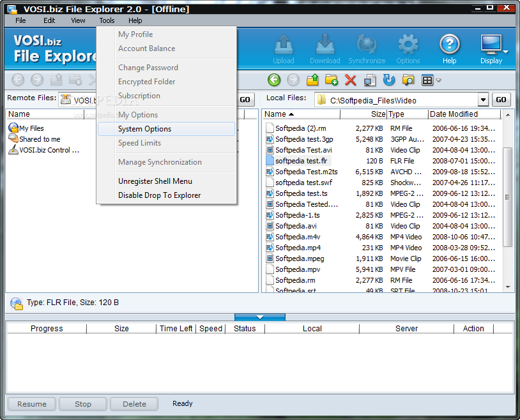Select file Softpedia.m4v
520x420 pixels.
pyautogui.click(x=298, y=237)
